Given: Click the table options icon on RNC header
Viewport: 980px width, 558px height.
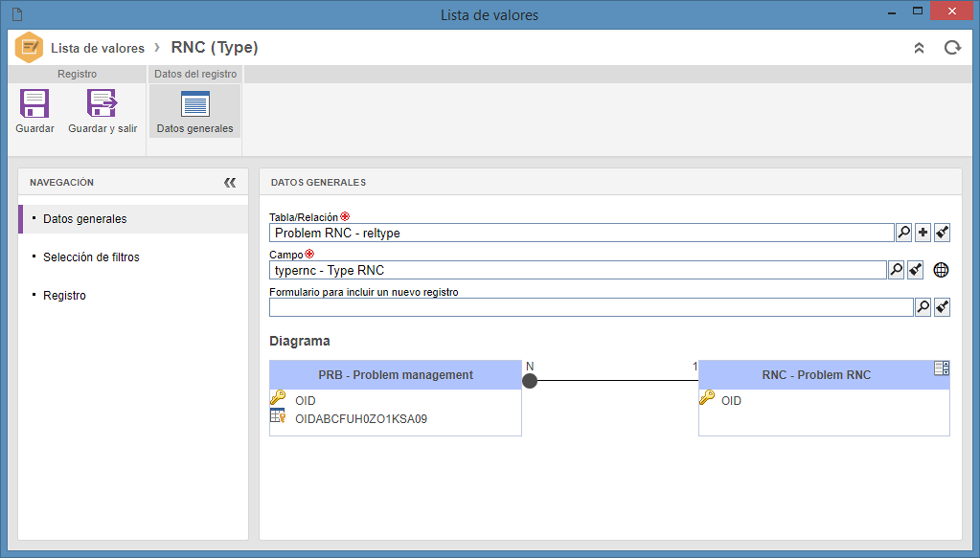Looking at the screenshot, I should click(942, 368).
